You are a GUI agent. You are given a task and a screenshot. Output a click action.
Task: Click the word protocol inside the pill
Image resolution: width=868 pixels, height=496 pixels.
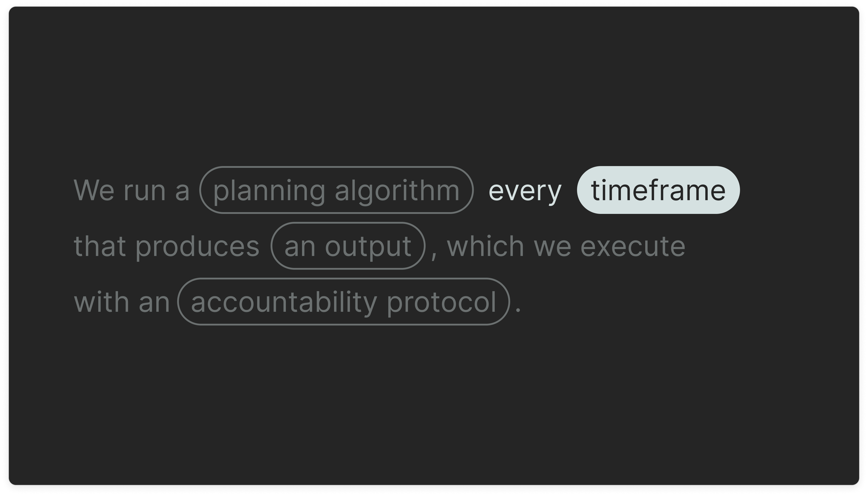442,303
